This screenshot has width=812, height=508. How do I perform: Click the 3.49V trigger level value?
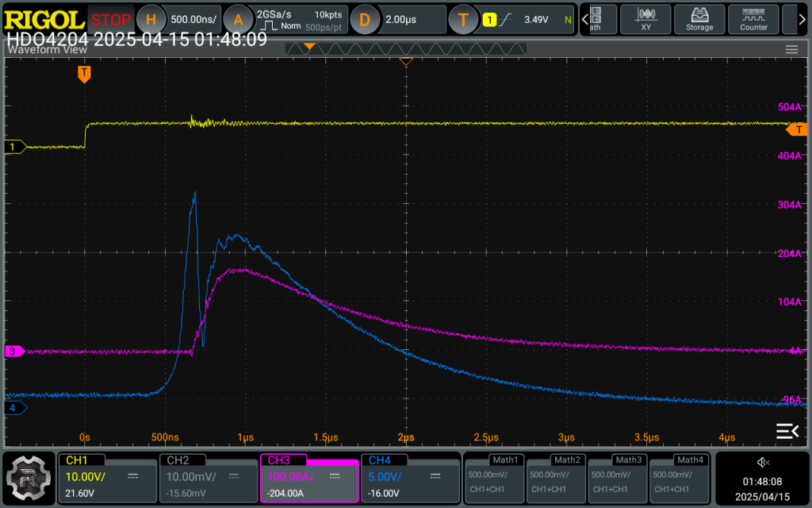[x=536, y=20]
